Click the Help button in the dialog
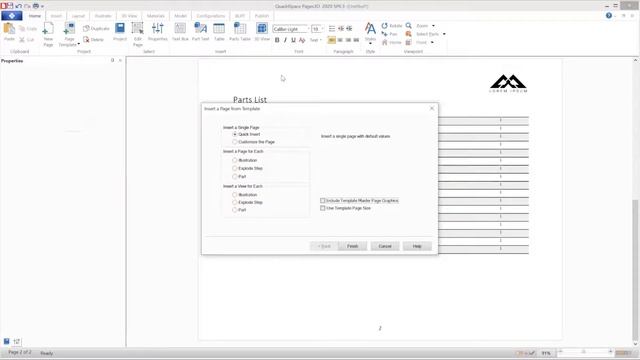Screen dimensions: 640x360 417,246
